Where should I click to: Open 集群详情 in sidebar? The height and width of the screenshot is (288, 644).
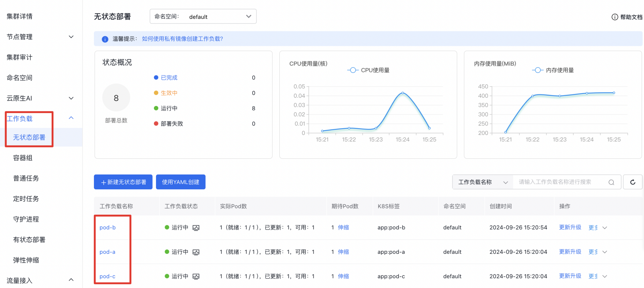(19, 16)
